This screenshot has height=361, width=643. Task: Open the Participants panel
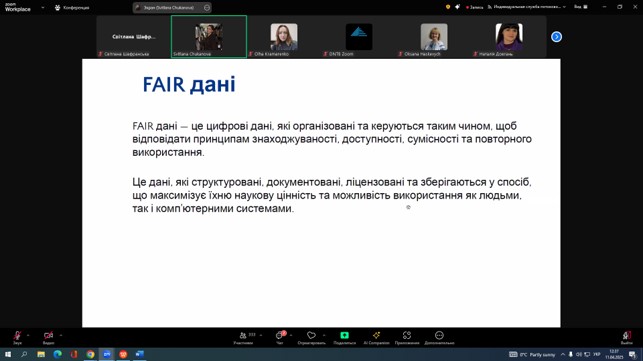click(x=243, y=337)
